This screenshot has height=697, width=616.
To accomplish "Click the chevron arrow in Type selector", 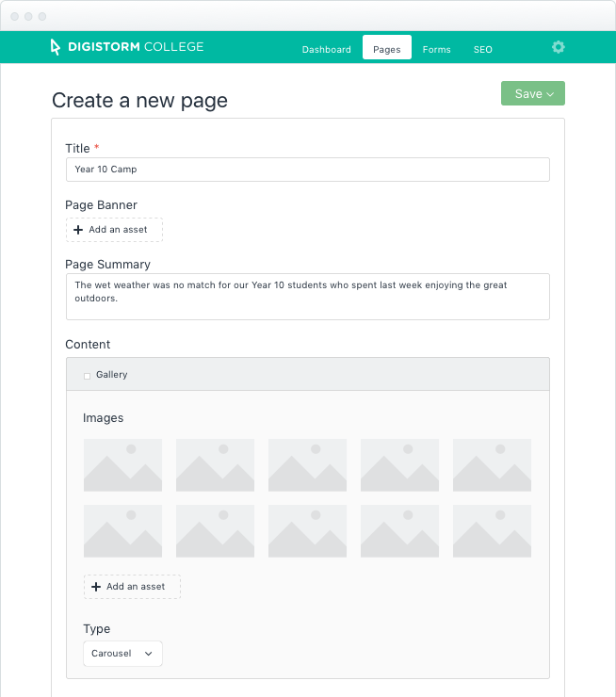I will tap(149, 654).
